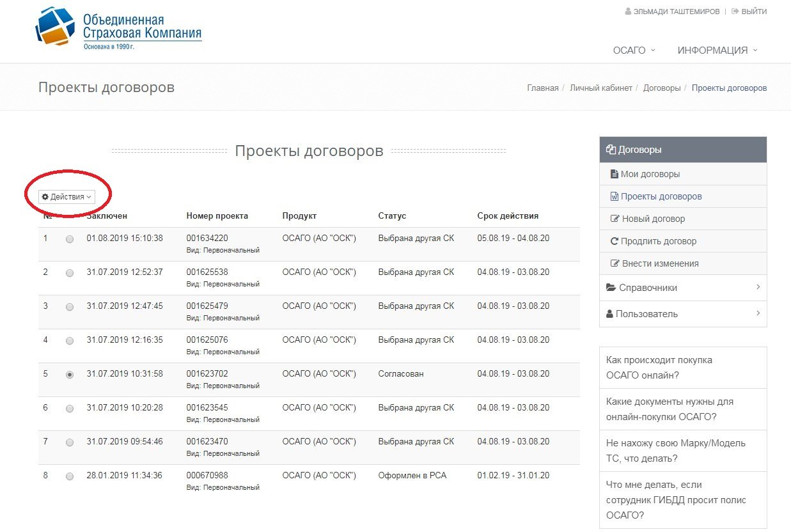Screen dimensions: 791x532
Task: Open FAQ about documents for online ОСАГО
Action: click(683, 409)
